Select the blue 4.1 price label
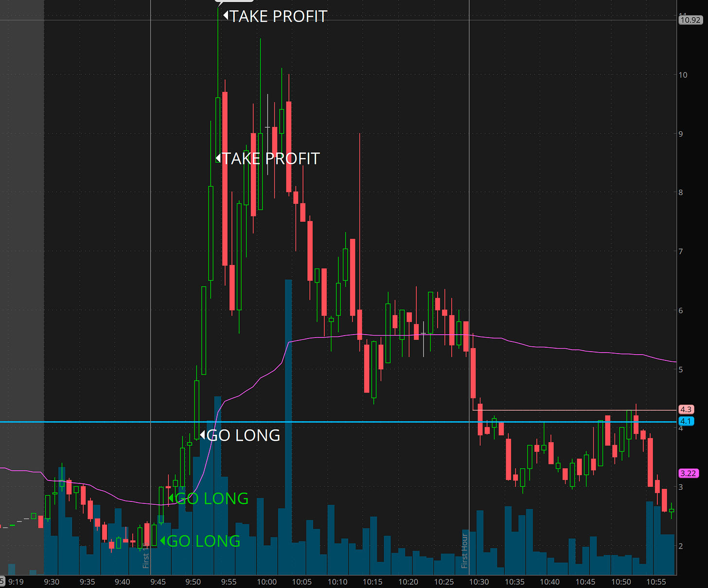Viewport: 708px width, 588px height. tap(686, 421)
